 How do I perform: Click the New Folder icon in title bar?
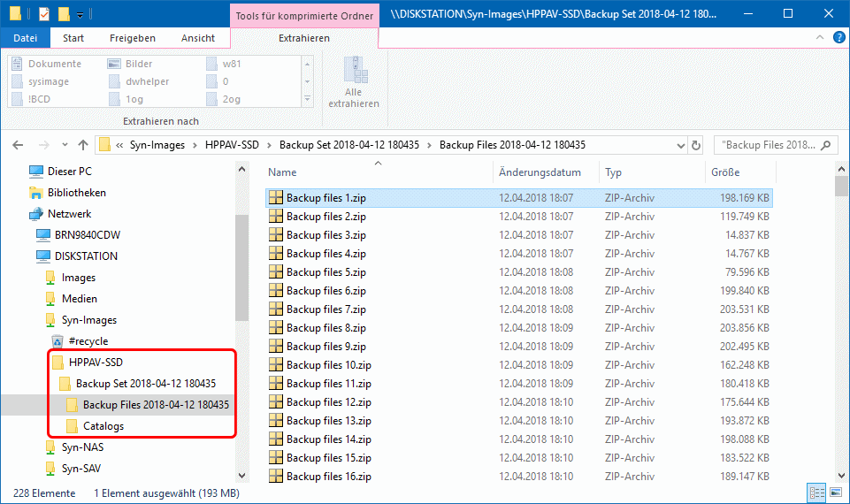click(x=63, y=14)
